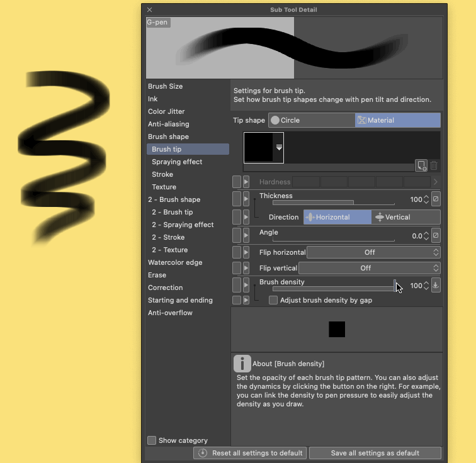Open the Stroke category
The image size is (476, 463).
pos(187,174)
